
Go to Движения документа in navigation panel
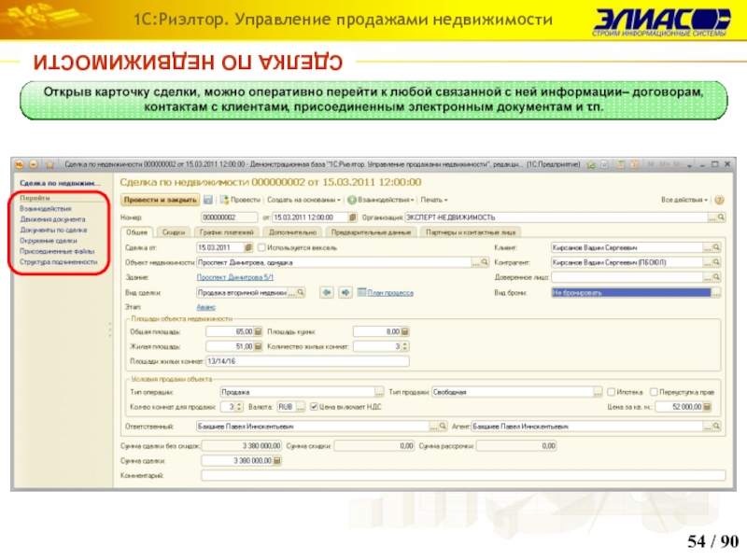[x=52, y=219]
